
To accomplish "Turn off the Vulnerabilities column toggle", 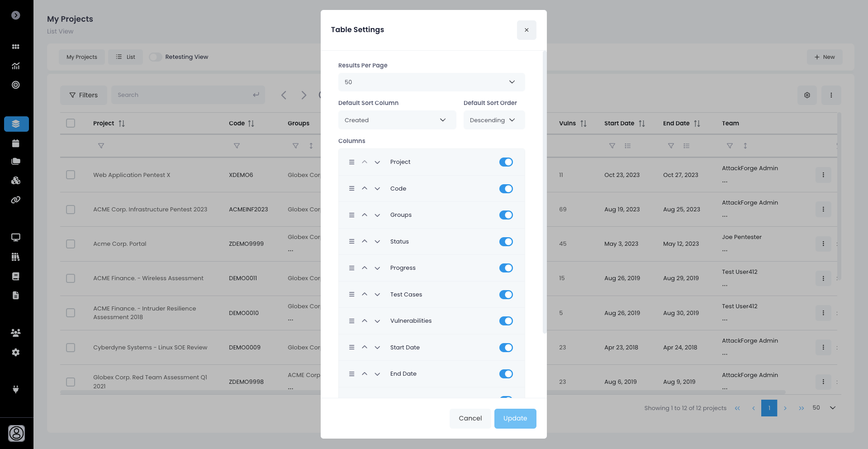I will point(506,321).
